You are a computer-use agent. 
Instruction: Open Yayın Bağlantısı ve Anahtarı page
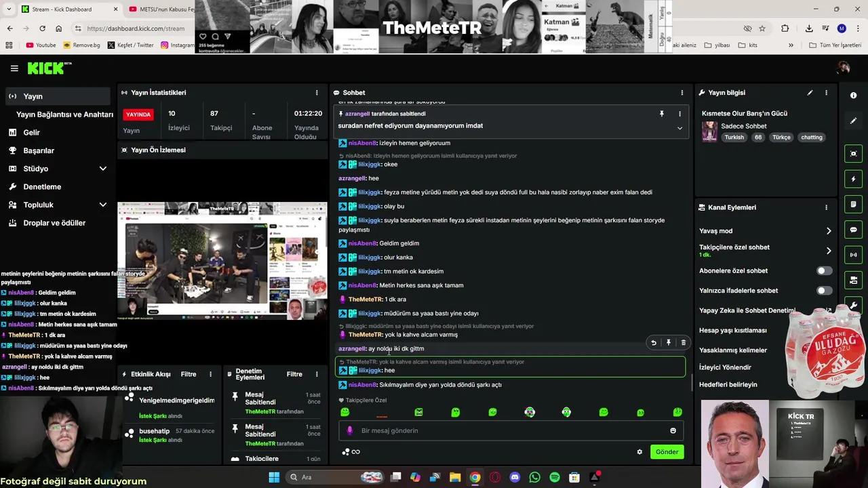coord(64,115)
